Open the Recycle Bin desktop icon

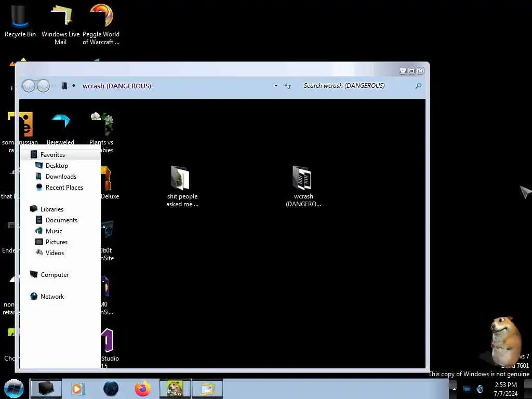click(x=20, y=20)
